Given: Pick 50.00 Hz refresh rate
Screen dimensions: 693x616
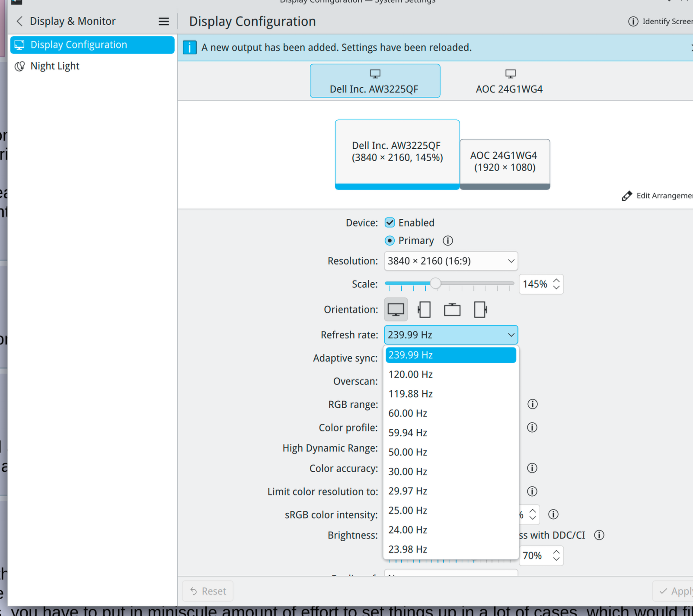Looking at the screenshot, I should click(451, 452).
